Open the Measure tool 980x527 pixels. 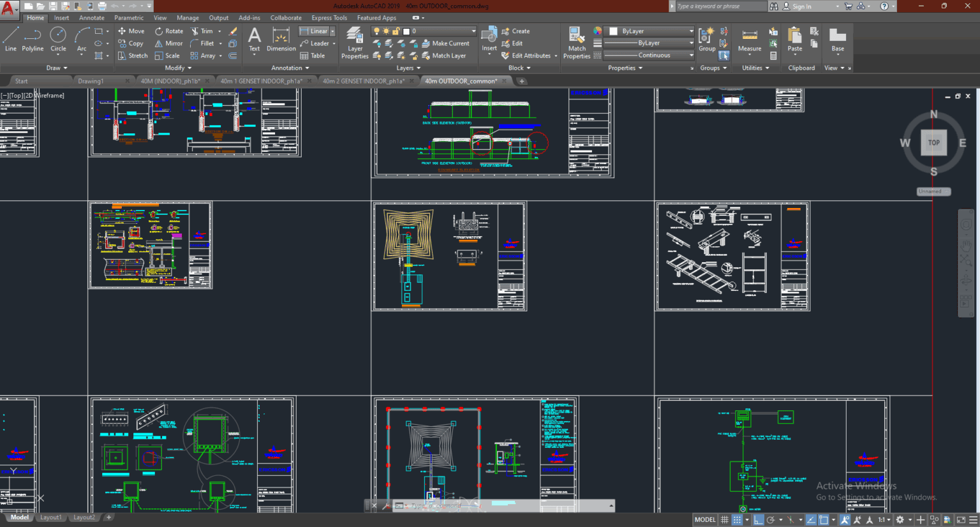click(x=749, y=43)
